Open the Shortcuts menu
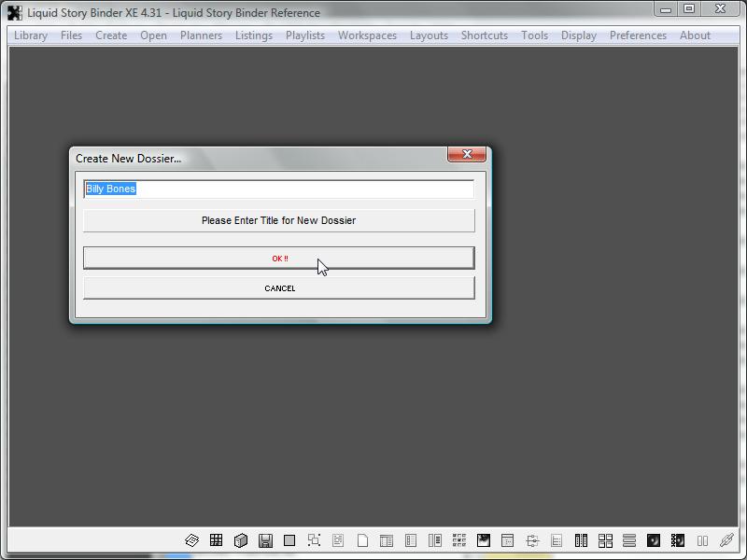This screenshot has width=747, height=560. pyautogui.click(x=484, y=35)
